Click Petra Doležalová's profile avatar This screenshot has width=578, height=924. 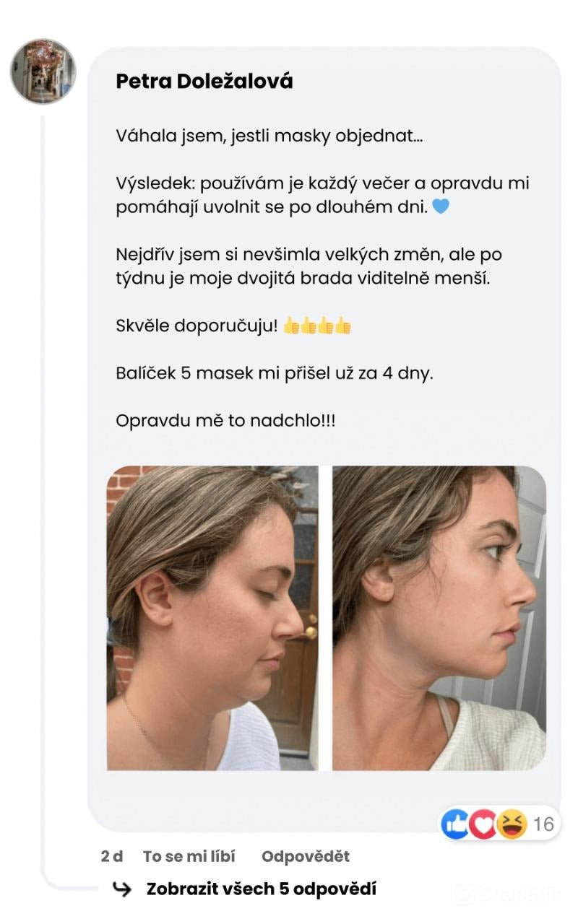pyautogui.click(x=43, y=71)
